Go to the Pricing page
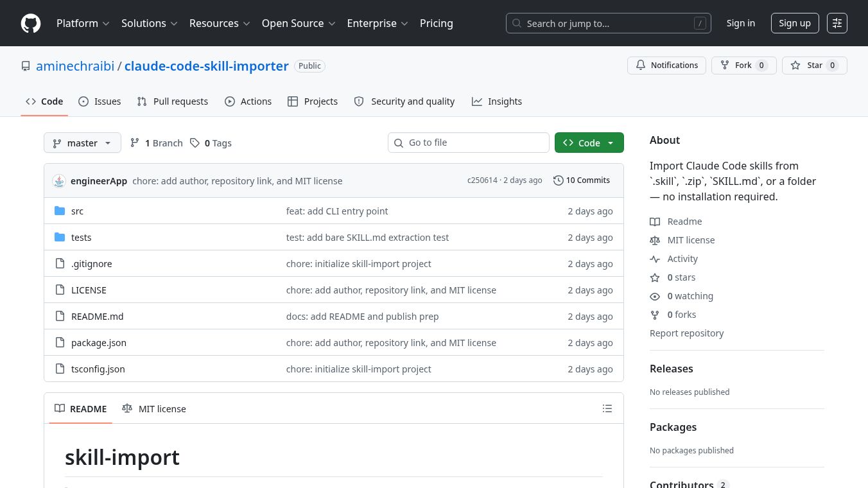868x488 pixels. click(437, 23)
